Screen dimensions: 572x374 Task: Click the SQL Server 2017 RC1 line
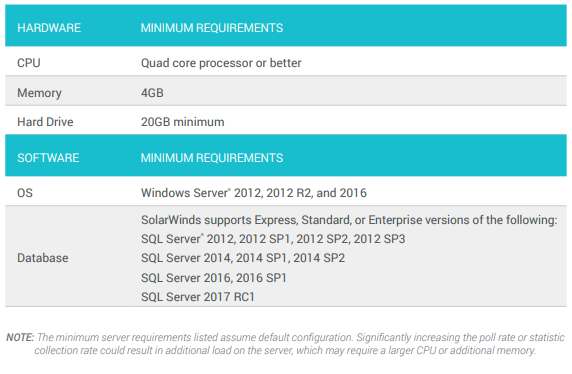pyautogui.click(x=198, y=297)
